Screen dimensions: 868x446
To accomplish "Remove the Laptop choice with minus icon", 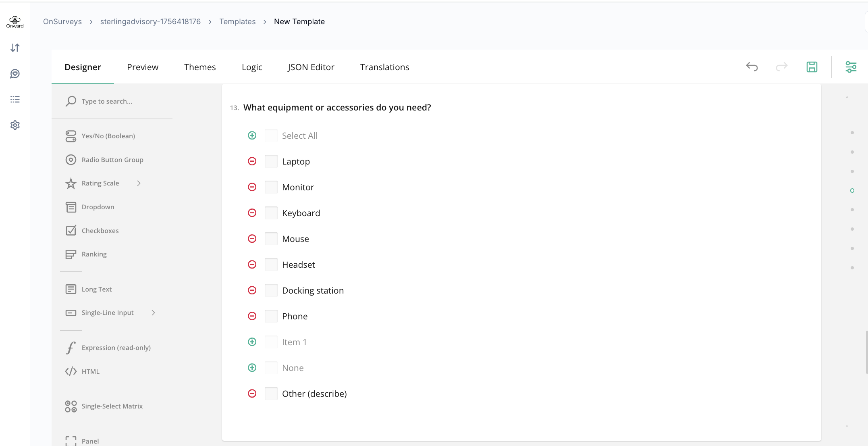I will click(x=252, y=161).
